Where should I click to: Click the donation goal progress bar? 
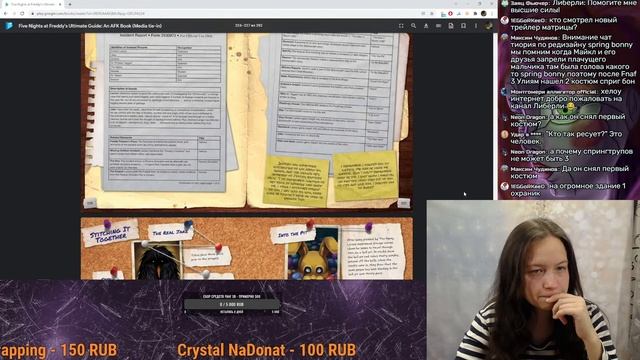click(x=232, y=304)
